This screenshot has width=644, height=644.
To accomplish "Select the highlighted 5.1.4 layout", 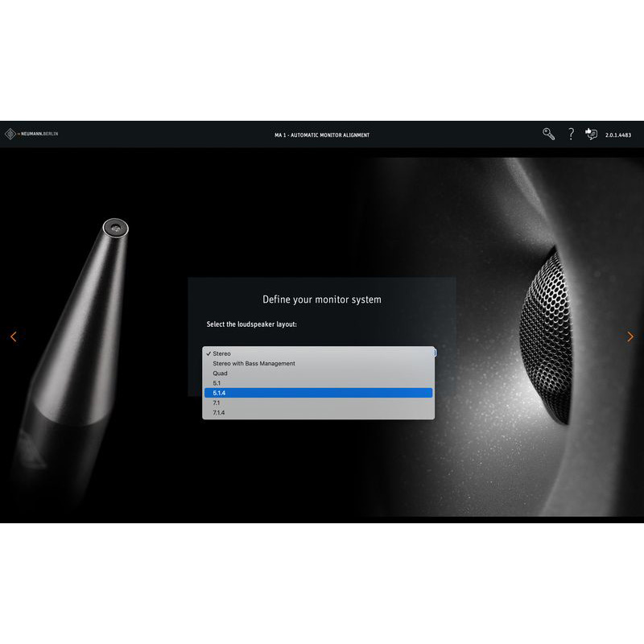I will 318,393.
